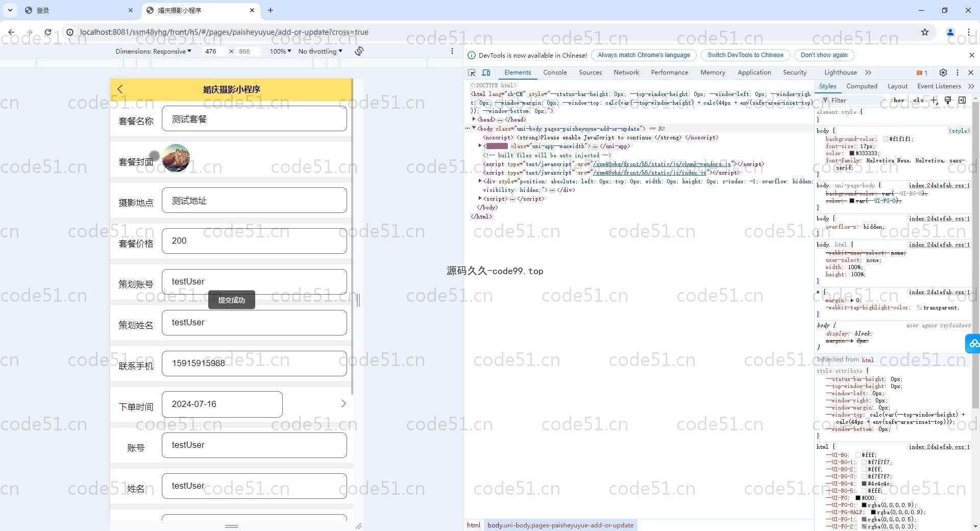Switch to the Network tab

[626, 73]
